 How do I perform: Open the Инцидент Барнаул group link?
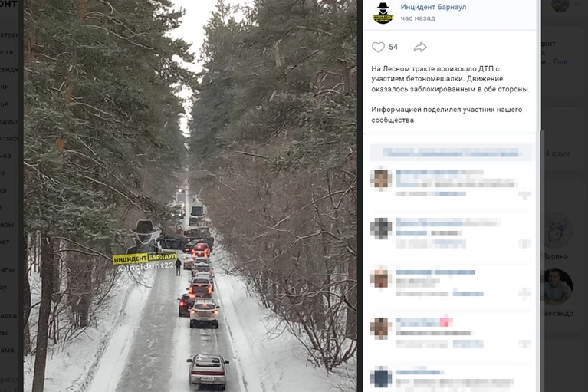[x=433, y=7]
